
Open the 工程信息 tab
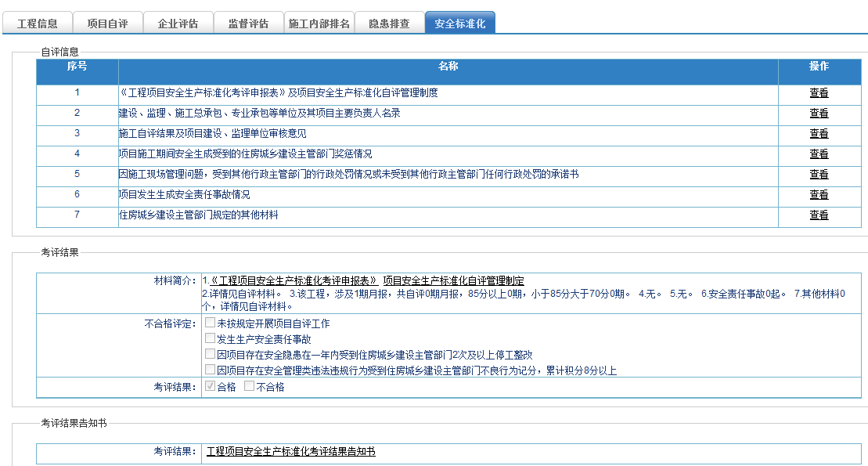pyautogui.click(x=37, y=23)
